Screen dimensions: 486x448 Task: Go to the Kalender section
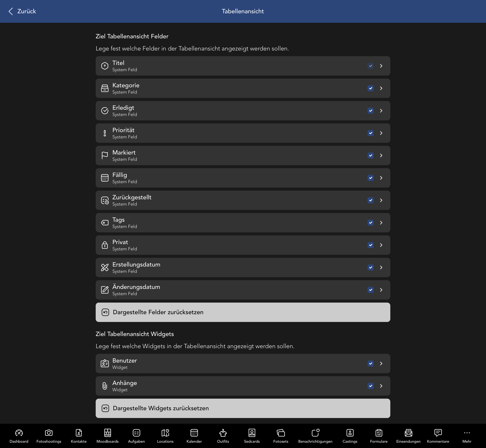click(x=194, y=435)
